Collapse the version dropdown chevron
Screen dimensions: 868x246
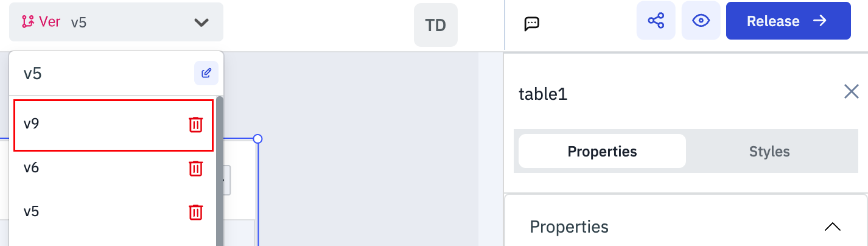click(201, 23)
